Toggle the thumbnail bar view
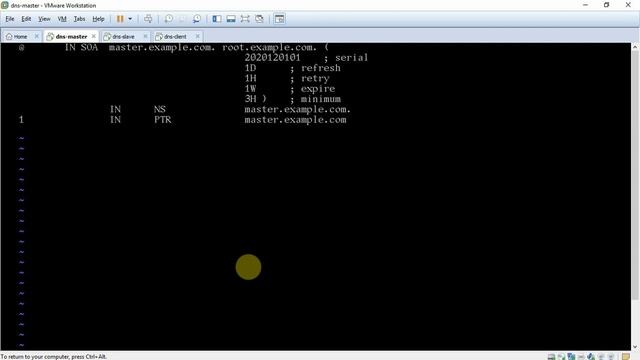The height and width of the screenshot is (360, 640). point(231,19)
